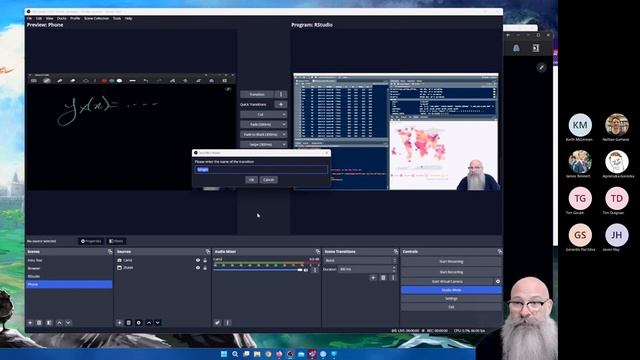
Task: Configure virtual camera with the gear icon
Action: [x=498, y=282]
